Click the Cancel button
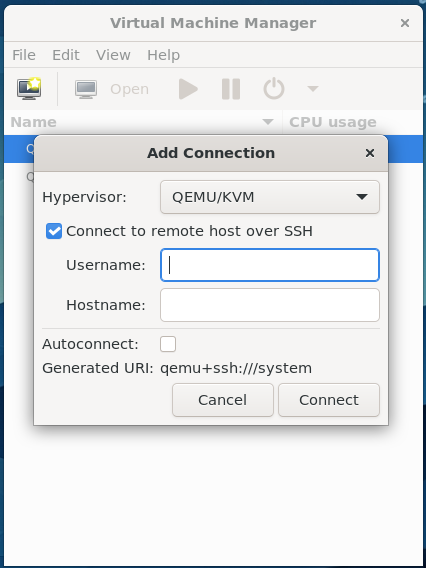Screen dimensions: 426x568 tap(223, 400)
